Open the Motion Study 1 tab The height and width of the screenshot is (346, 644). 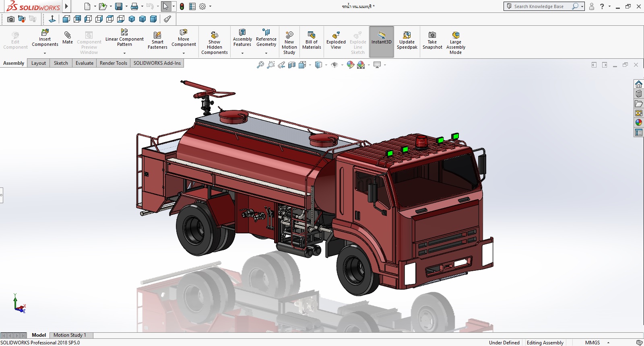tap(70, 335)
